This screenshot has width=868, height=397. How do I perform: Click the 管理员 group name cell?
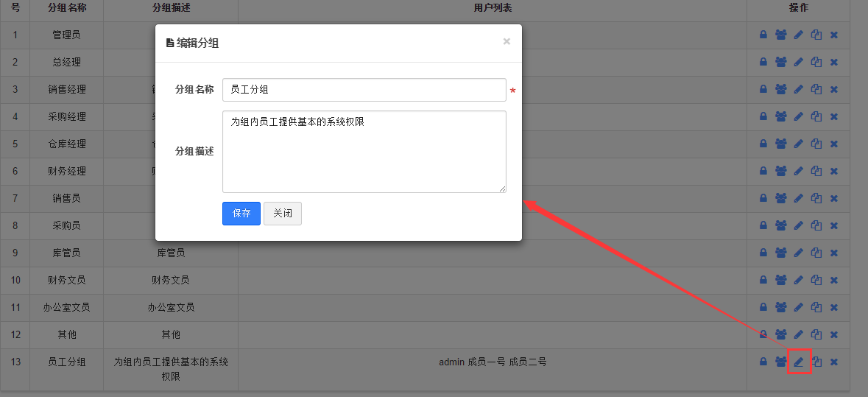pyautogui.click(x=66, y=35)
